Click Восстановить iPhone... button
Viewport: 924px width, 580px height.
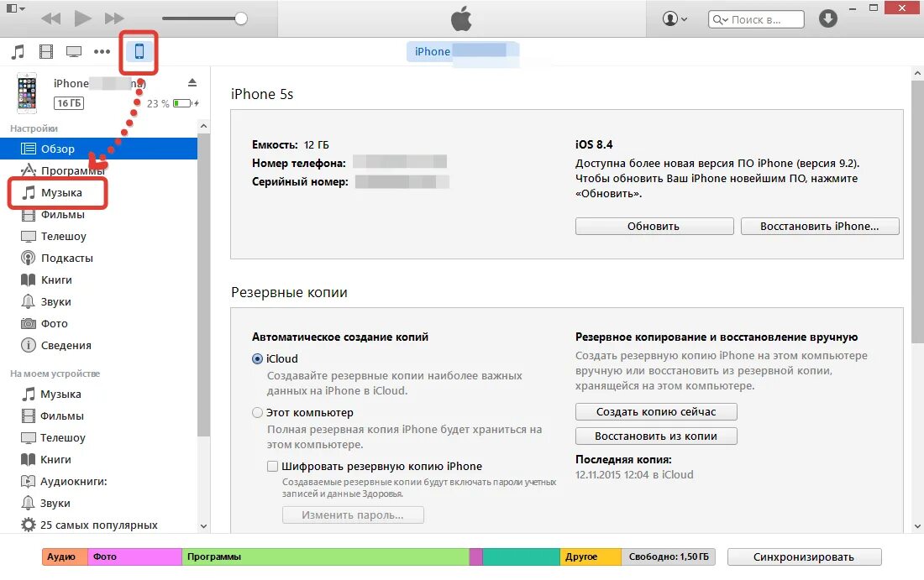pos(820,226)
